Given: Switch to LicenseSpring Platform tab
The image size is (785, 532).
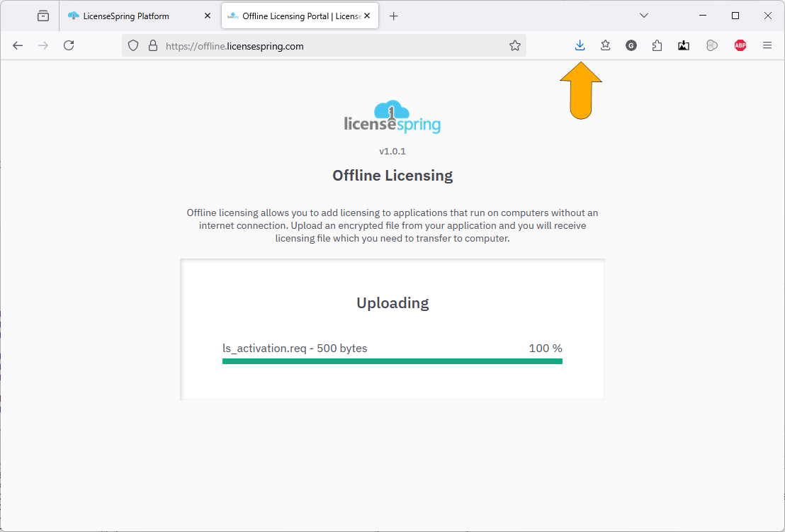Looking at the screenshot, I should tap(139, 16).
